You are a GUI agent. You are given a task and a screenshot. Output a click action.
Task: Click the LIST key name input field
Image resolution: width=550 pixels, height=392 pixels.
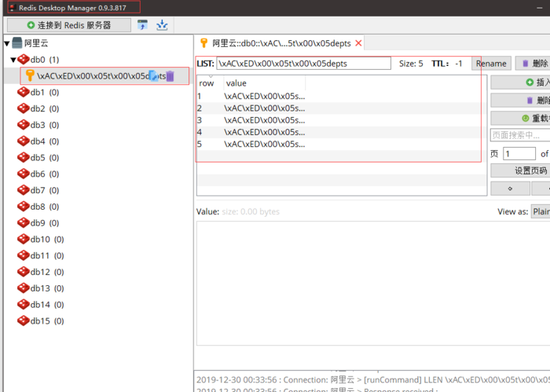[303, 64]
